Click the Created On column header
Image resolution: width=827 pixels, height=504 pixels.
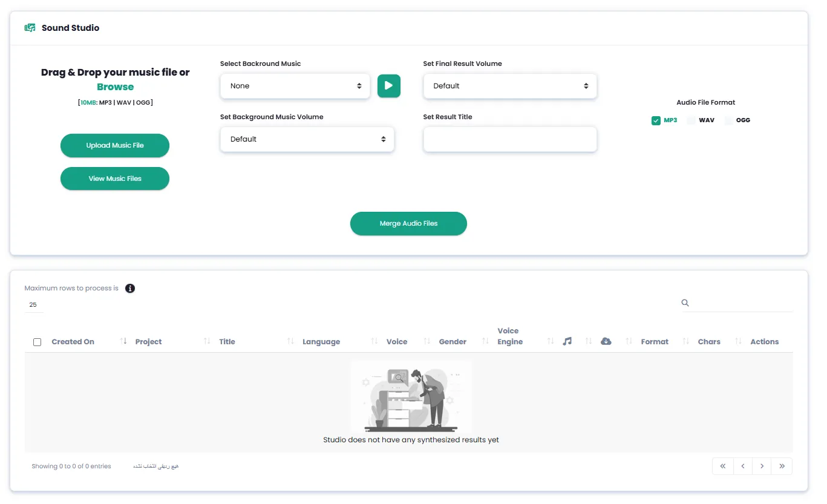point(73,342)
